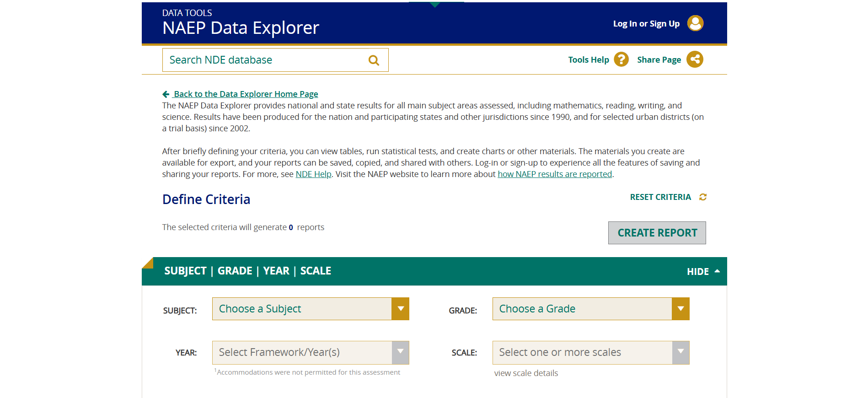
Task: Click the YEAR: field label
Action: click(186, 353)
